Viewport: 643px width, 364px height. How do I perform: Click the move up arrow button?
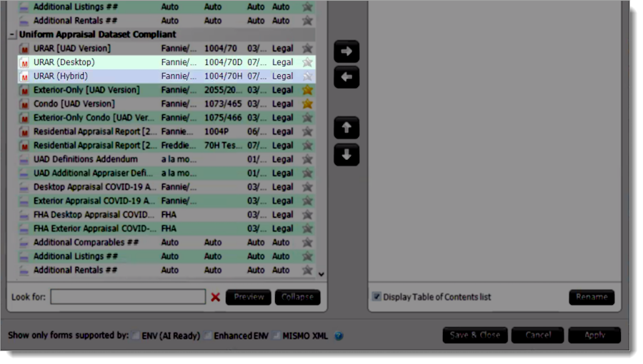tap(347, 128)
